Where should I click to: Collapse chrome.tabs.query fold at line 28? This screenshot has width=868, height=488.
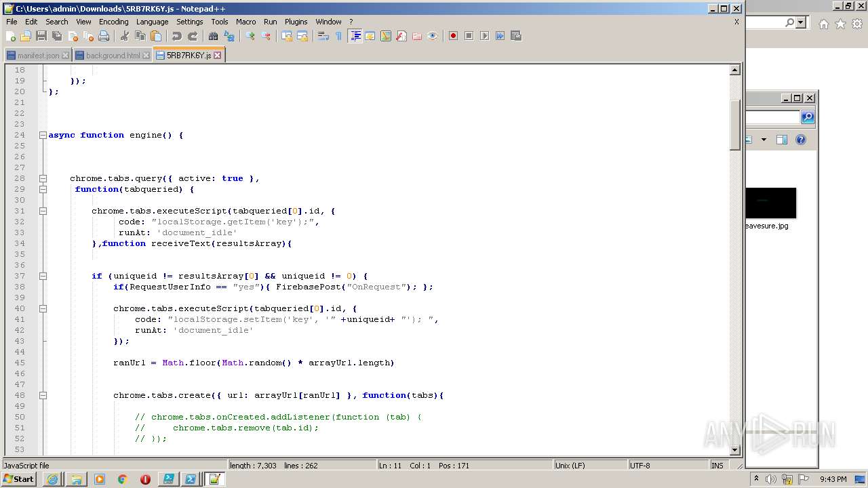pyautogui.click(x=43, y=178)
